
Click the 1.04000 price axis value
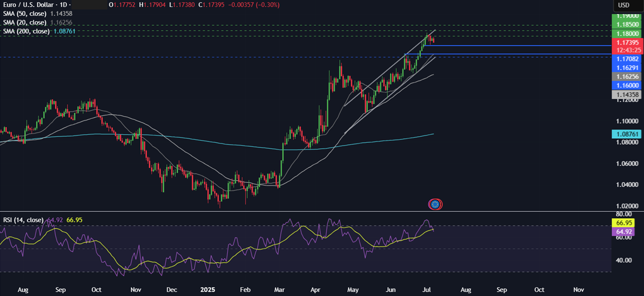pyautogui.click(x=628, y=185)
